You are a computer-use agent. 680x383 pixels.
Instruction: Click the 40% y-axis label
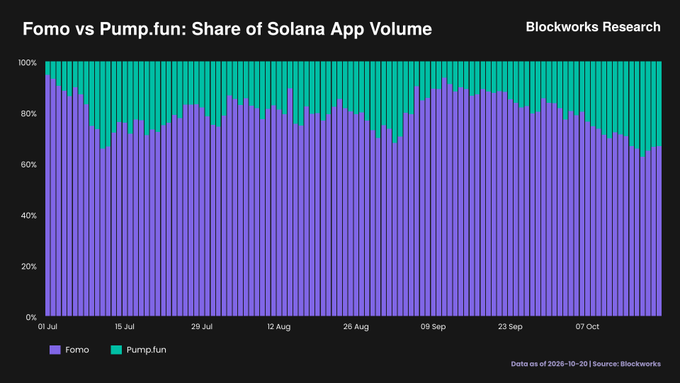point(29,216)
